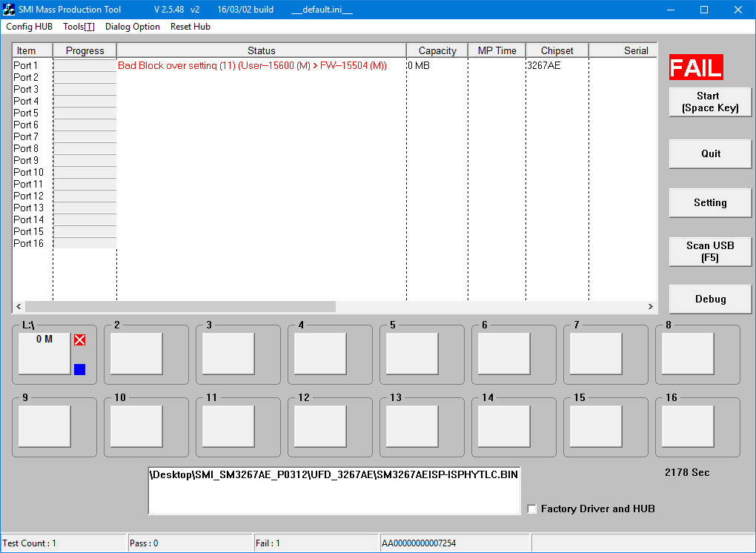Screen dimensions: 756x553
Task: Click the Serial column header
Action: [x=623, y=50]
